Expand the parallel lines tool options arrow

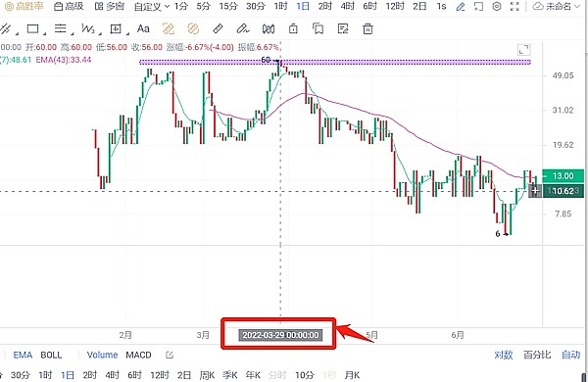pos(72,33)
